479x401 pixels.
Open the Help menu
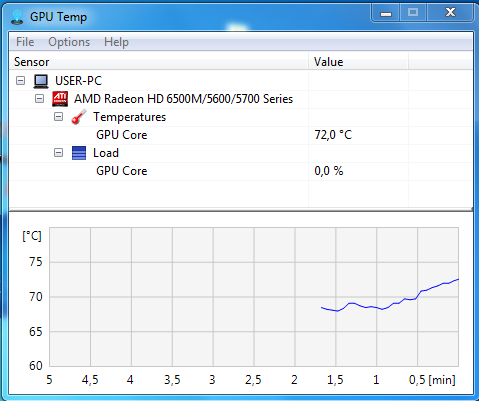[116, 42]
